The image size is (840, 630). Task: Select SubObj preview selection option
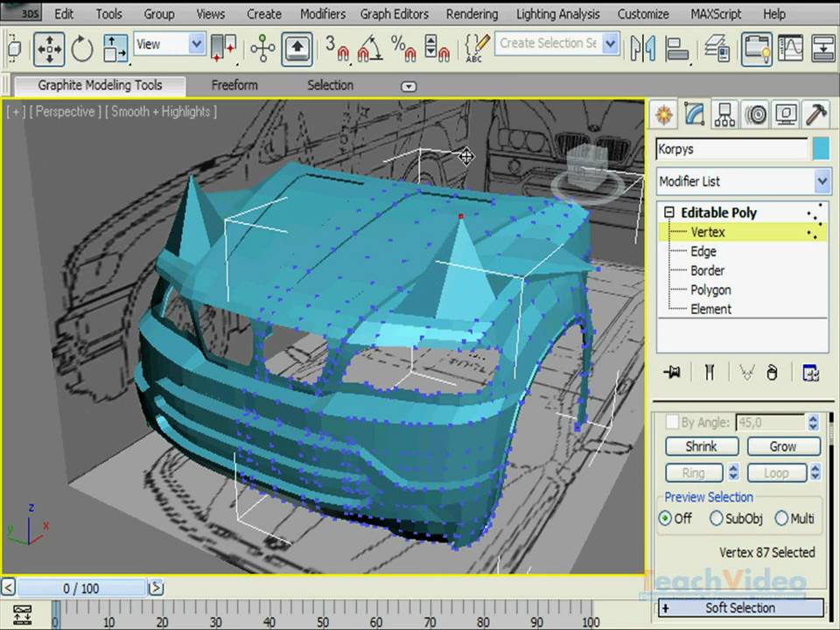[717, 518]
